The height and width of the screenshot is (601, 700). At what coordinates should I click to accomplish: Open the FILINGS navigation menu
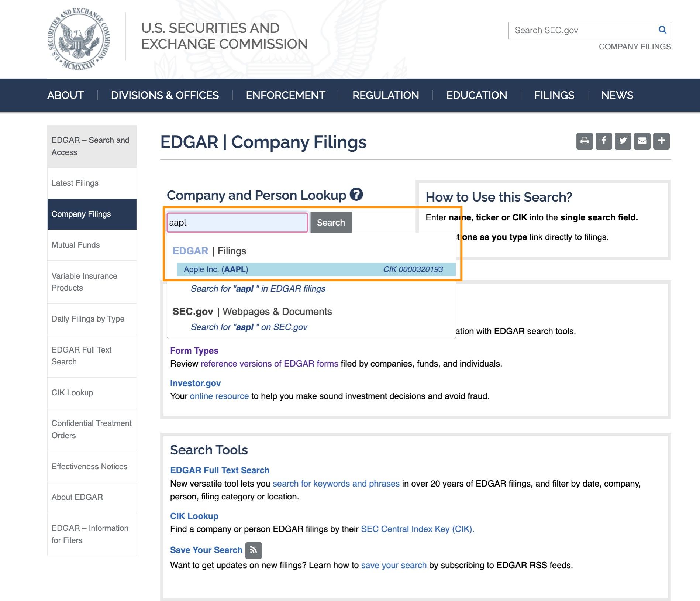click(x=554, y=95)
